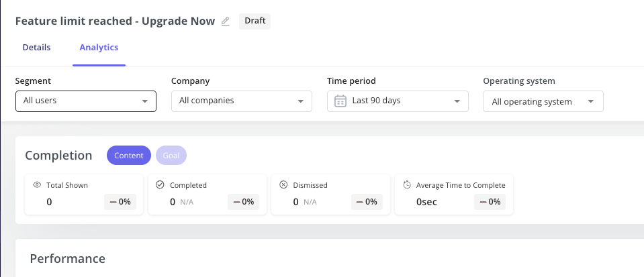Click the arrow on the Last 90 days dropdown

coord(457,101)
